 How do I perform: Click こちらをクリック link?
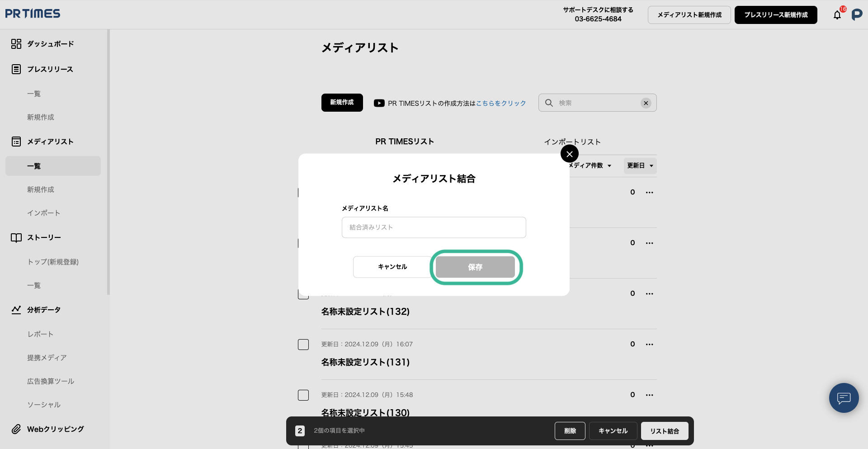coord(501,103)
